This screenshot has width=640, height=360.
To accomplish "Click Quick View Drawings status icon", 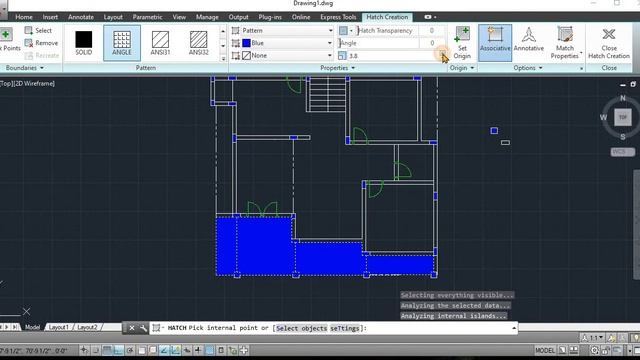I will [574, 350].
